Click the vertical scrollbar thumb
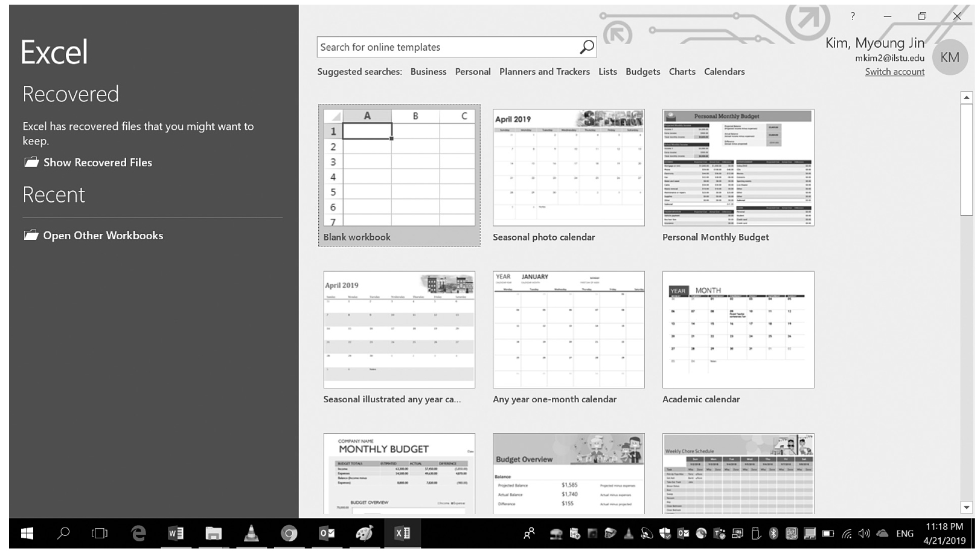980x551 pixels. [x=966, y=159]
